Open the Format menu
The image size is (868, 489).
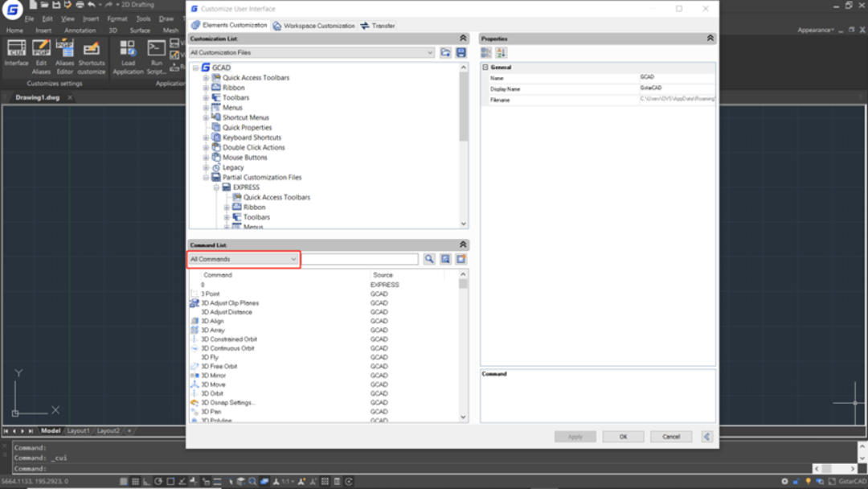coord(117,18)
